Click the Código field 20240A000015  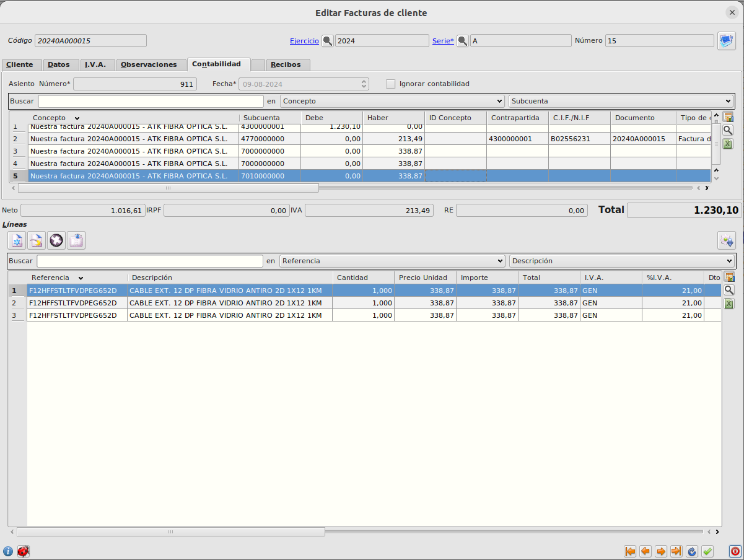click(x=90, y=40)
